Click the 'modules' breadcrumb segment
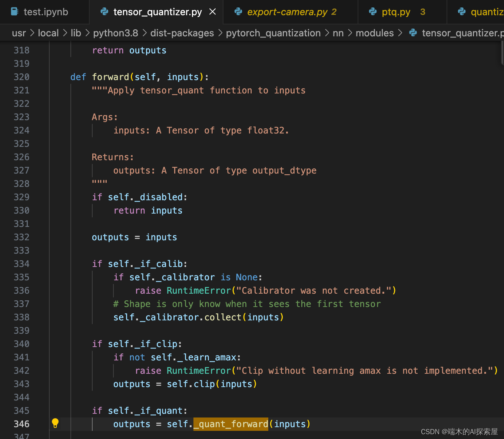504x439 pixels. pyautogui.click(x=375, y=33)
